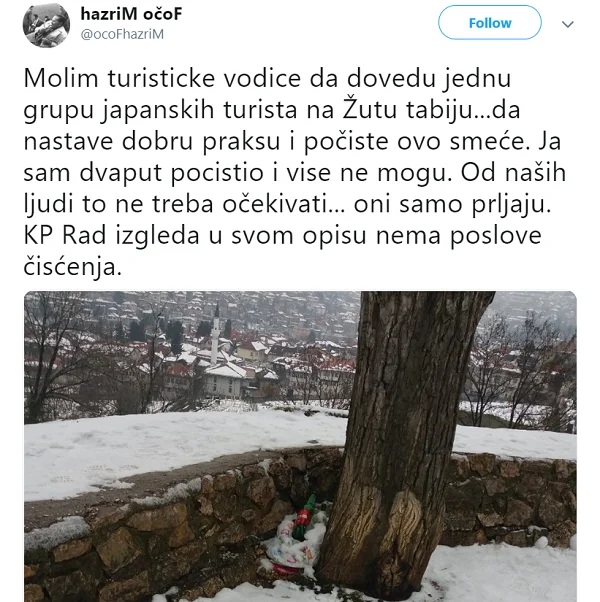Image resolution: width=600 pixels, height=602 pixels.
Task: Click the word "čisćenja" ending the tweet
Action: click(73, 266)
